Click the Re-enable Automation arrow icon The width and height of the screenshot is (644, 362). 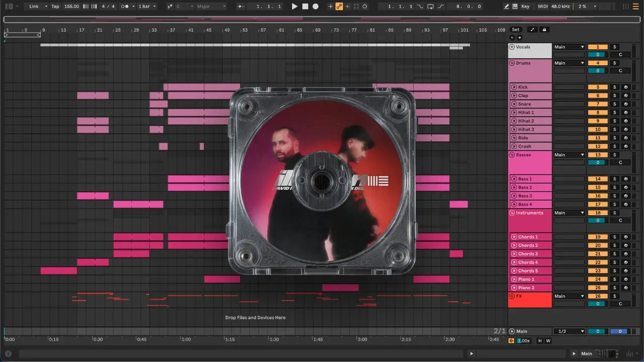[x=347, y=7]
